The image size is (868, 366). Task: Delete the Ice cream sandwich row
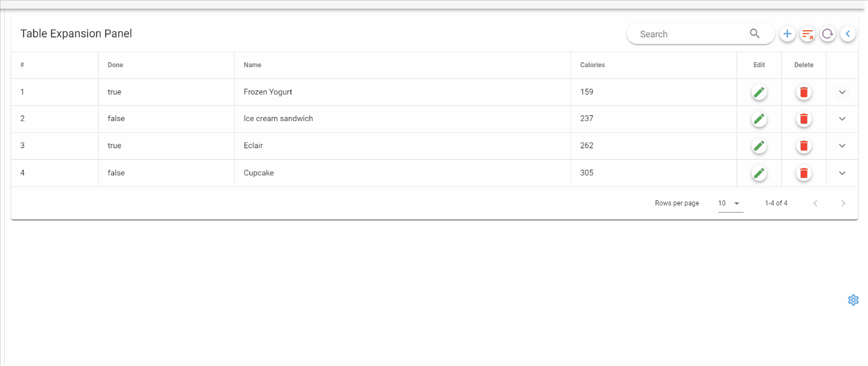(x=804, y=119)
